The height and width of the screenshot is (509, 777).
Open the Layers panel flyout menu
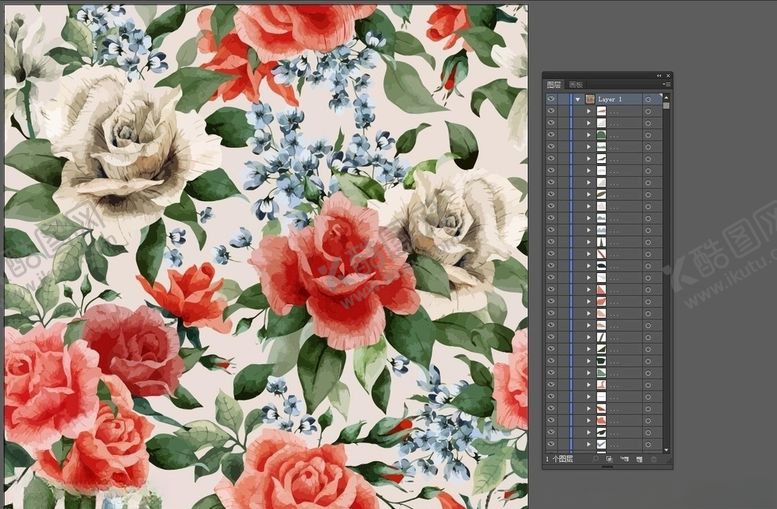[x=666, y=84]
